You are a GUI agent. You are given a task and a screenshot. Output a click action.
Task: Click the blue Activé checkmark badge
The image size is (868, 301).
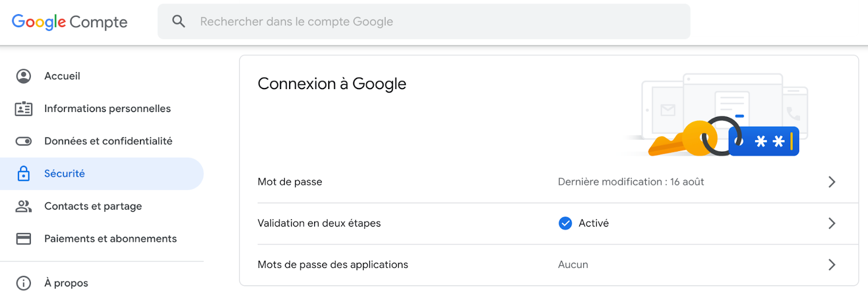565,223
